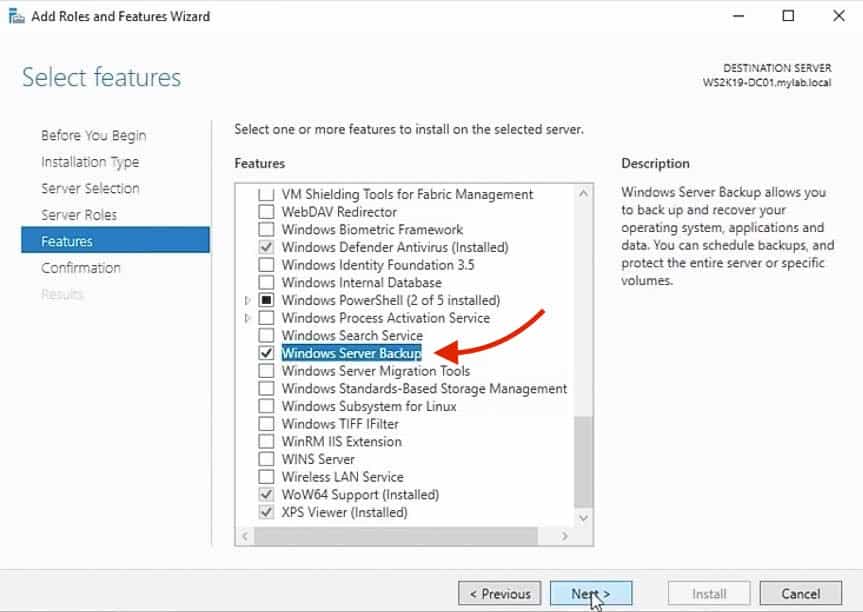Viewport: 863px width, 612px height.
Task: Click the horizontal scroll right arrow
Action: coord(564,536)
